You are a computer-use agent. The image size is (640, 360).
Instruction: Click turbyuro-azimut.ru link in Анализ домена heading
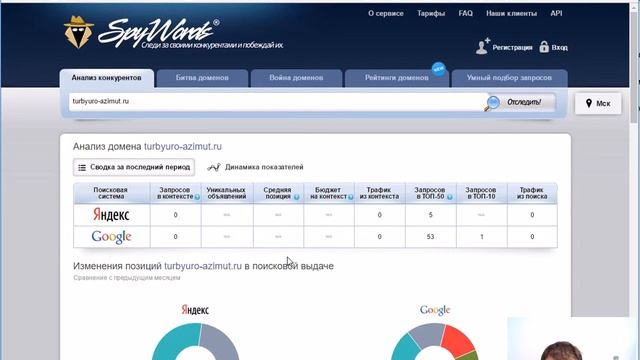183,147
